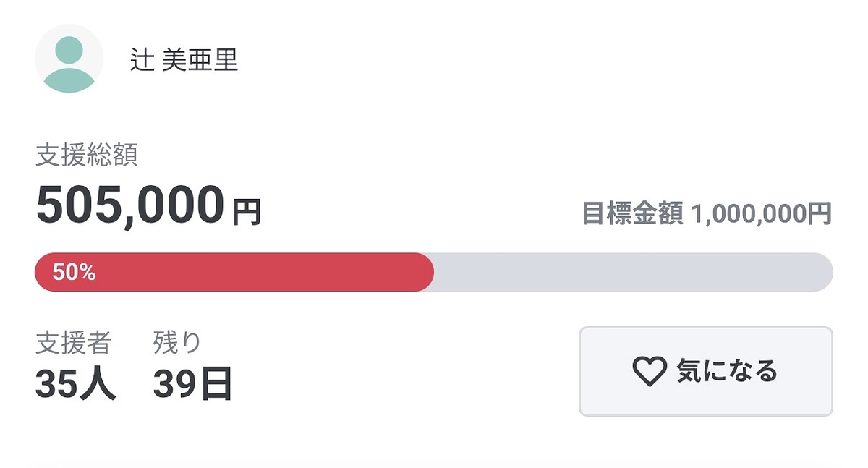Select the 支援者 label above the backer count
Image resolution: width=868 pixels, height=468 pixels.
click(72, 341)
